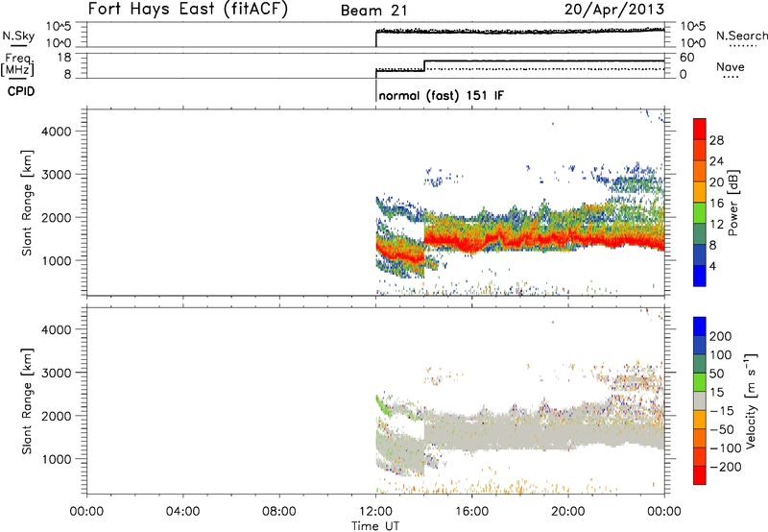Click the '1000' tick in velocity panel

(x=57, y=459)
